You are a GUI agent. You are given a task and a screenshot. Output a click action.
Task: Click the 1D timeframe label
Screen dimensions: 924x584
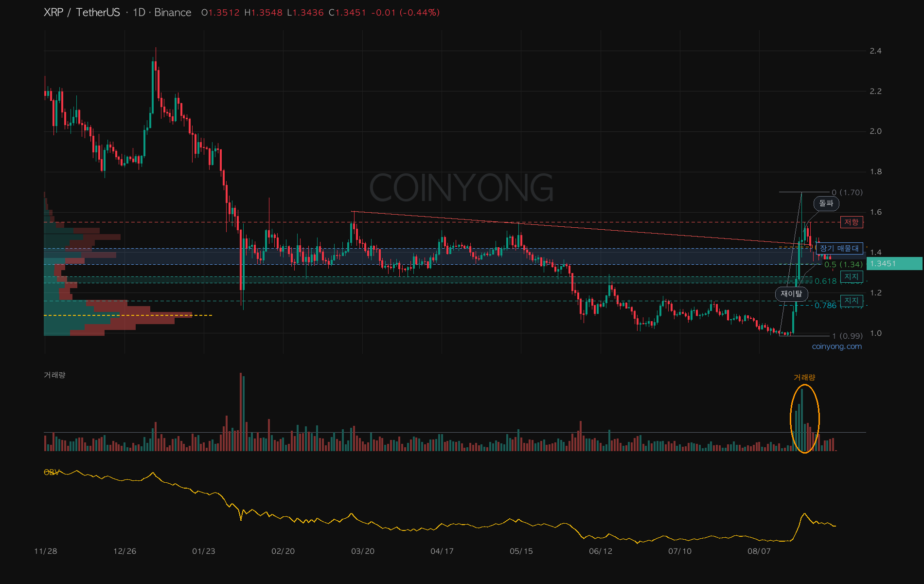(x=139, y=13)
